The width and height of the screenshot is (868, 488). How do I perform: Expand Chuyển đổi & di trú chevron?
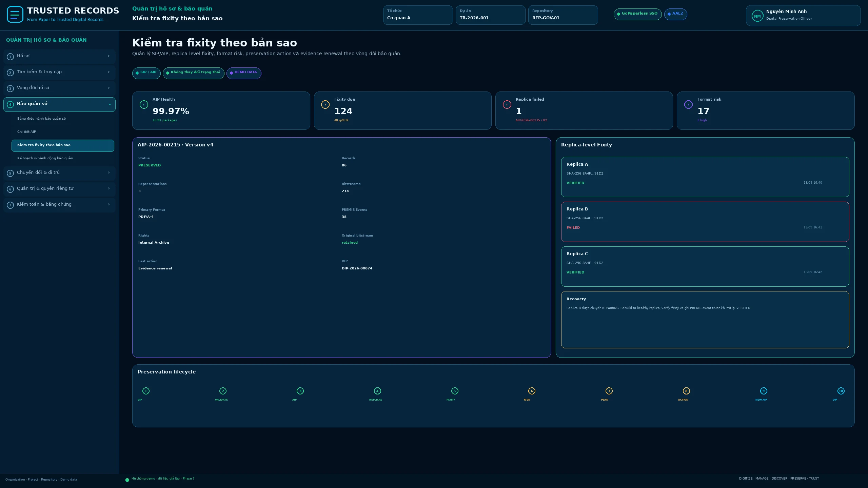click(x=109, y=173)
